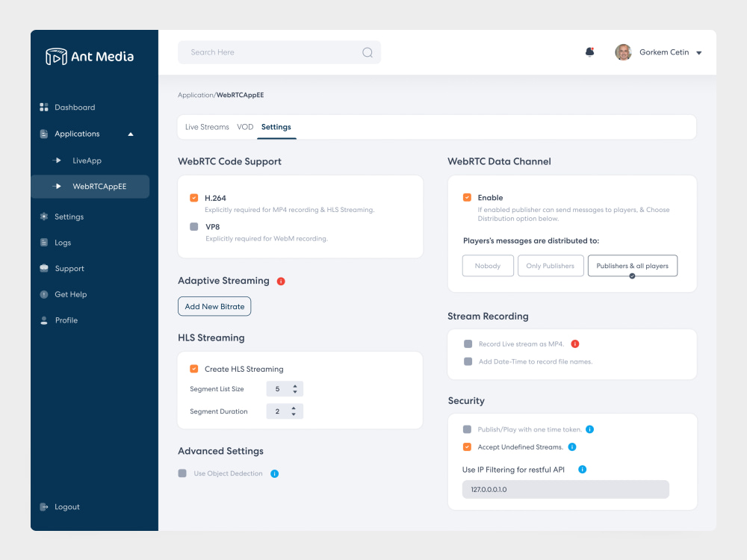747x560 pixels.
Task: Click Application in the breadcrumb
Action: (196, 96)
